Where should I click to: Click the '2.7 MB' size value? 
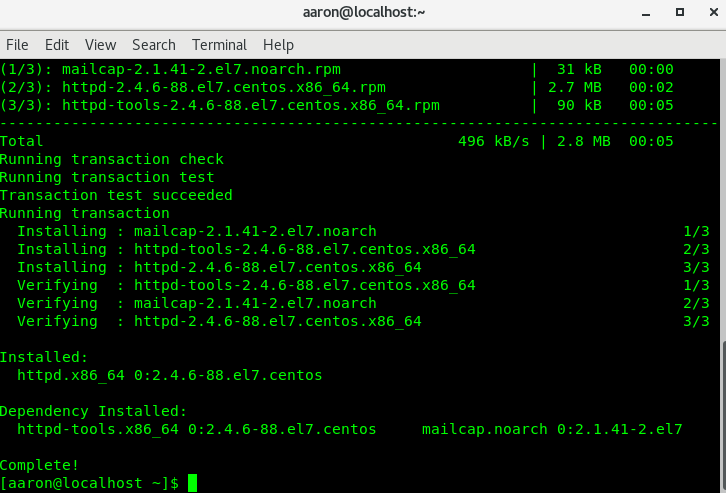point(575,87)
